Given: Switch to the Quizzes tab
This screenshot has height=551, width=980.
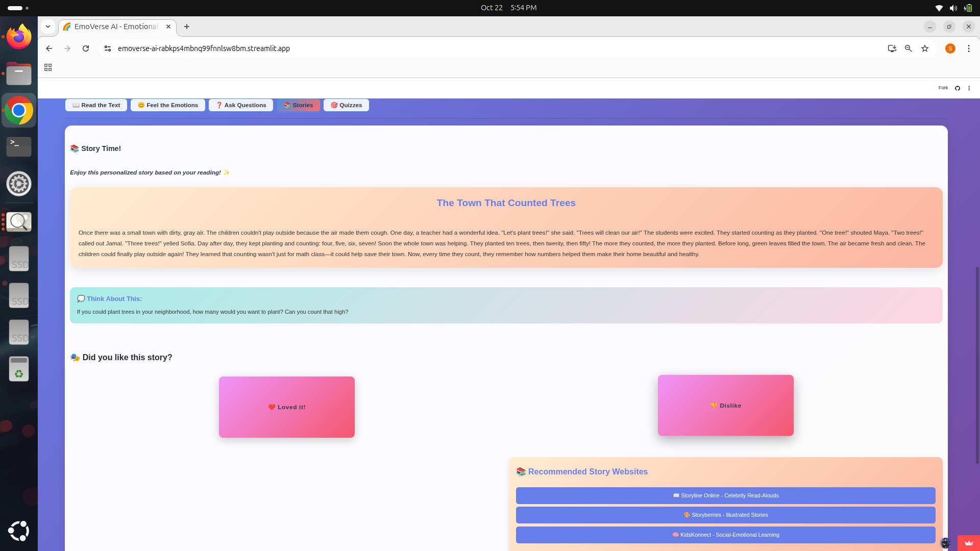Looking at the screenshot, I should tap(346, 105).
